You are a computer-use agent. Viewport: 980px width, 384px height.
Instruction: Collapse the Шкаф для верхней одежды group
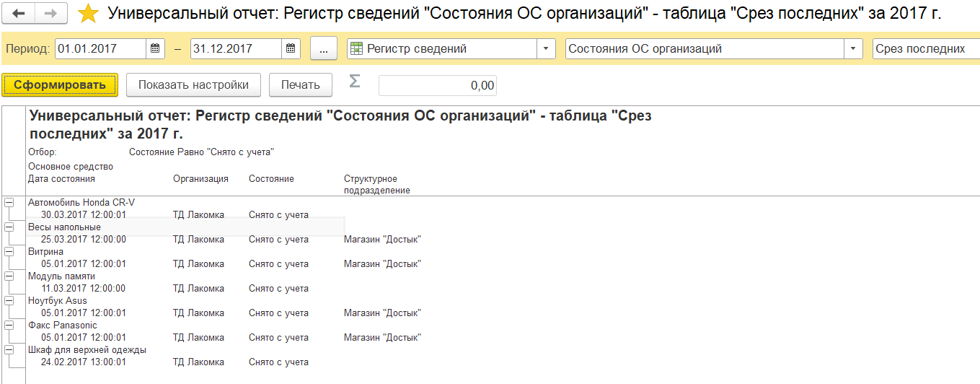coord(9,350)
